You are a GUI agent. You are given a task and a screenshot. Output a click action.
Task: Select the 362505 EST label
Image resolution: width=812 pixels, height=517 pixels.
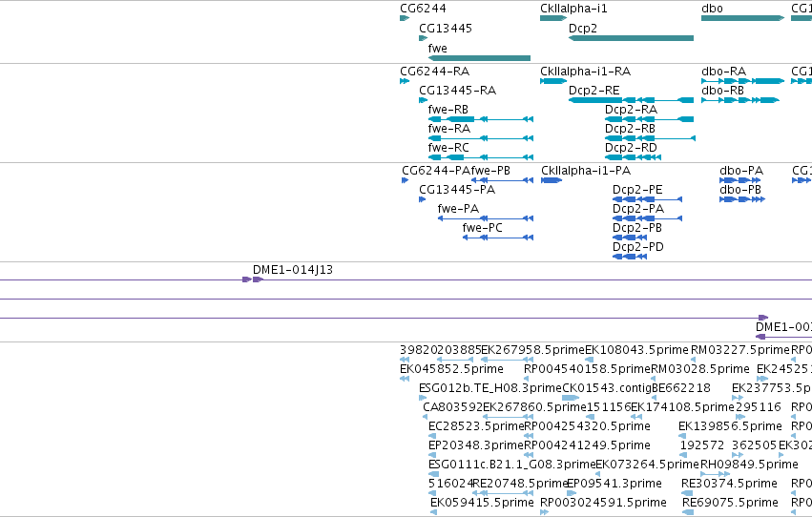click(755, 445)
